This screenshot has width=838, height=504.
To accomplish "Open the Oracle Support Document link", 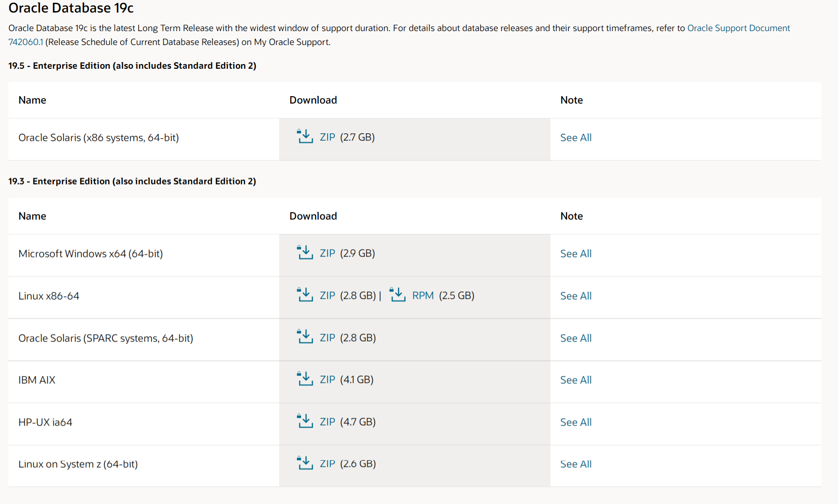I will tap(739, 28).
